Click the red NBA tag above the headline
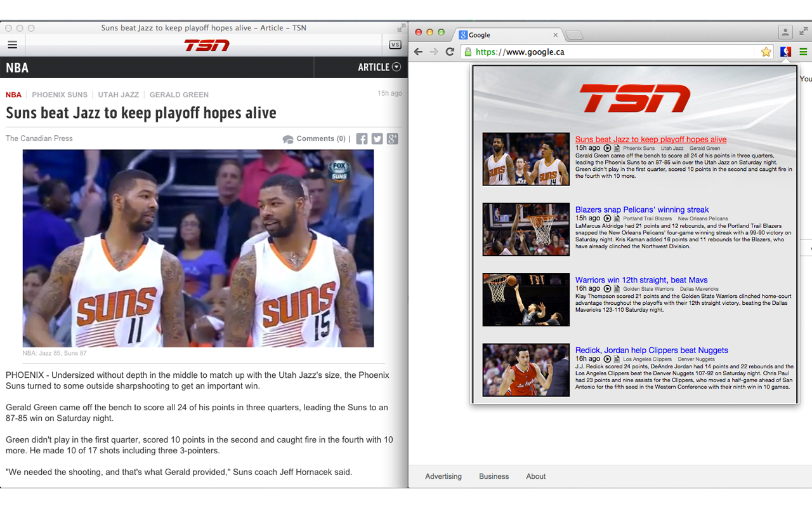The image size is (812, 508). click(x=13, y=95)
